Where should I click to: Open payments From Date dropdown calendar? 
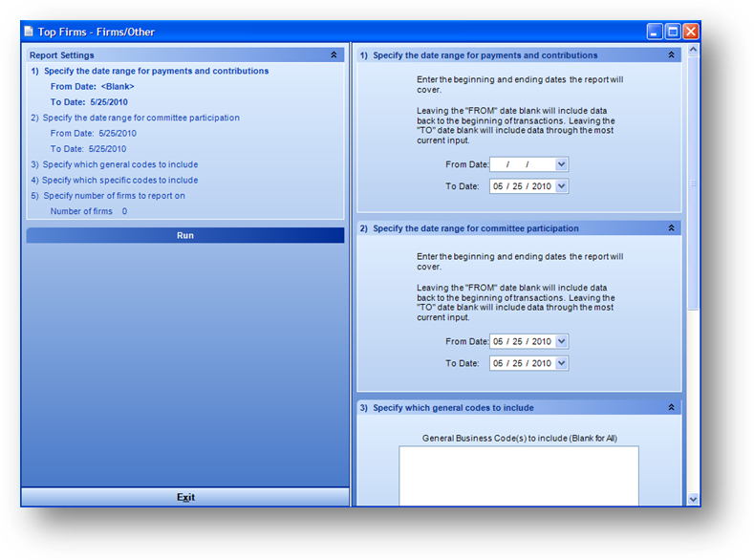point(561,164)
